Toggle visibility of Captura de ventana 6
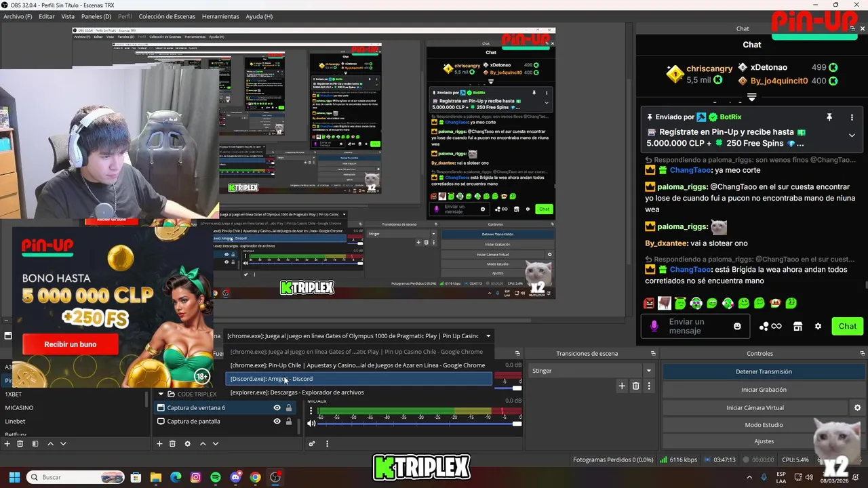This screenshot has width=868, height=488. click(x=277, y=407)
